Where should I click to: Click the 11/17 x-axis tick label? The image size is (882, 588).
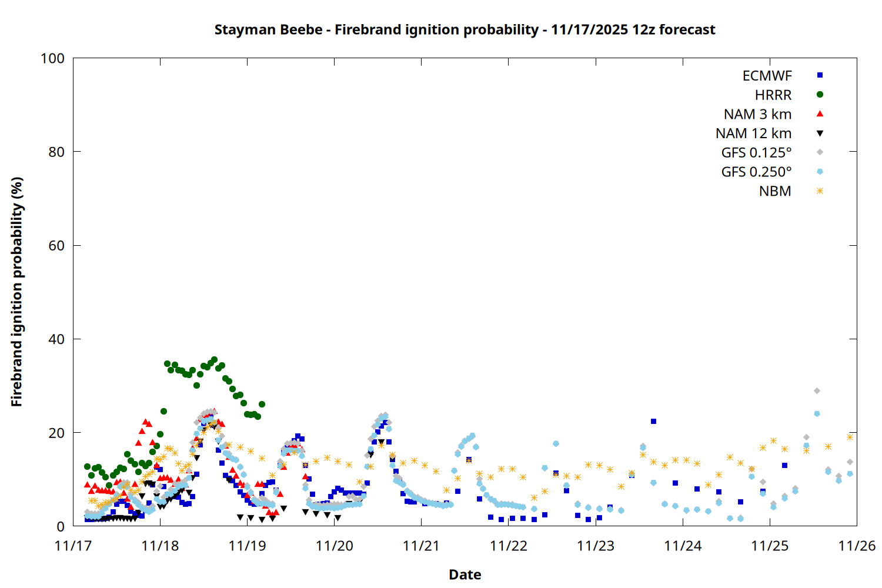coord(73,546)
